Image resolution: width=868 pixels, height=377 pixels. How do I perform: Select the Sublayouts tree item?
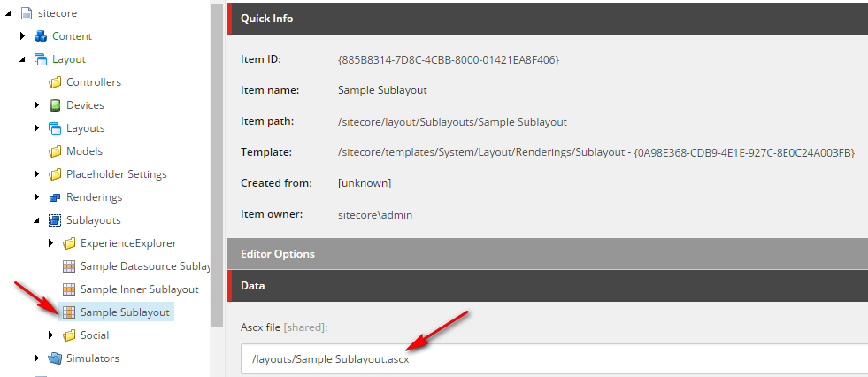(94, 220)
